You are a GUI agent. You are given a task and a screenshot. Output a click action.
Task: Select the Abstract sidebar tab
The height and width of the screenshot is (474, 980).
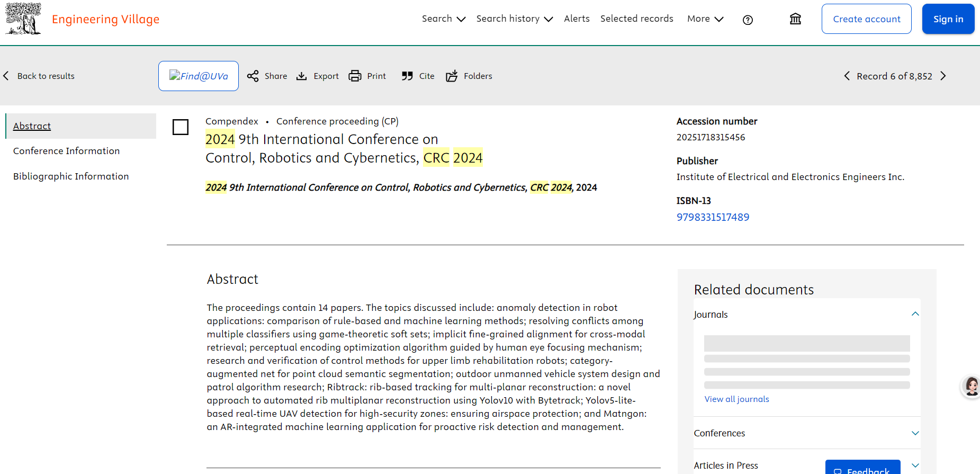pos(81,126)
